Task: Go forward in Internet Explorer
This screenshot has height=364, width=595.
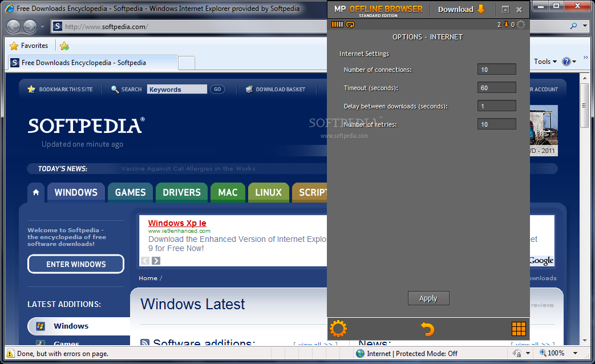Action: 30,27
